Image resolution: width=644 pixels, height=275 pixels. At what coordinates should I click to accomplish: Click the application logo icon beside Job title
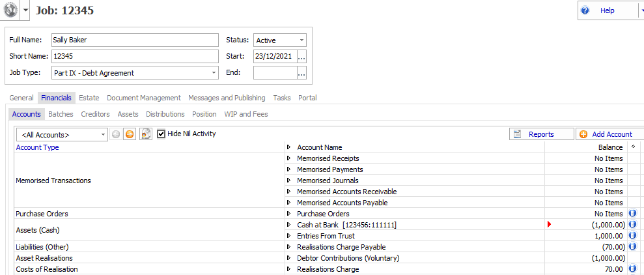[x=10, y=11]
